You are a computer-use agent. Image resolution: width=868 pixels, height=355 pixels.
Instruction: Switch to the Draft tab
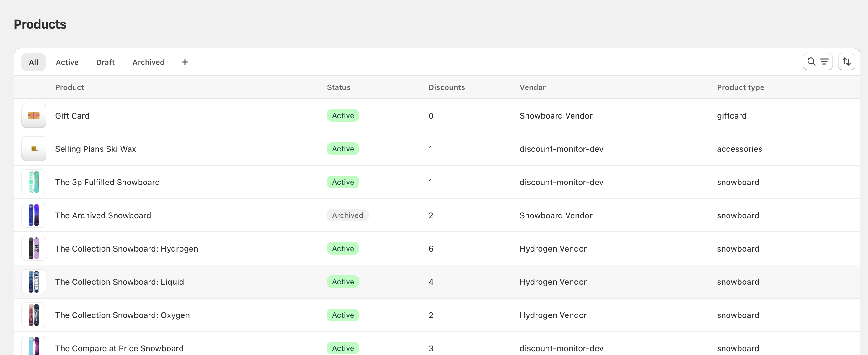[x=105, y=62]
